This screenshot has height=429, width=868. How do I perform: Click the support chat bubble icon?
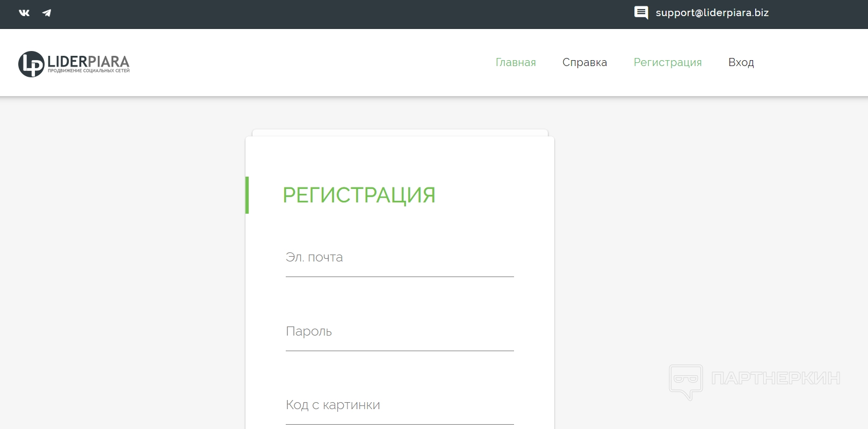tap(641, 13)
